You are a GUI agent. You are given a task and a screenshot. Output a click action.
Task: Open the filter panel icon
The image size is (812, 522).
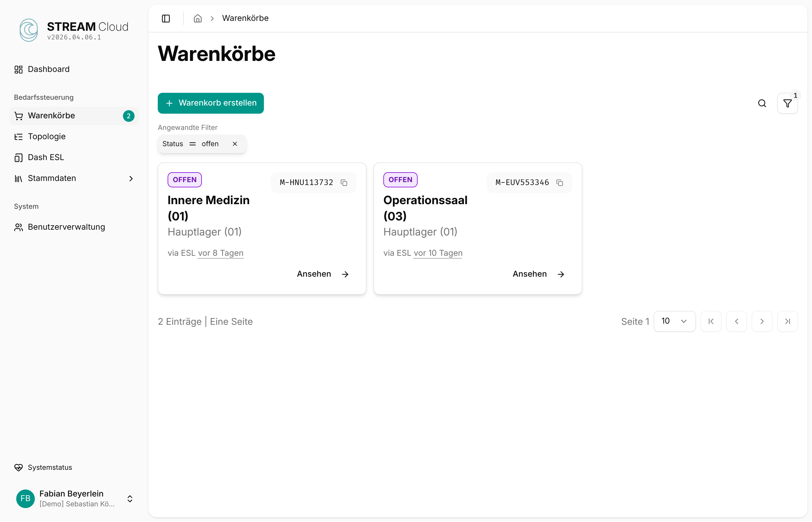788,103
